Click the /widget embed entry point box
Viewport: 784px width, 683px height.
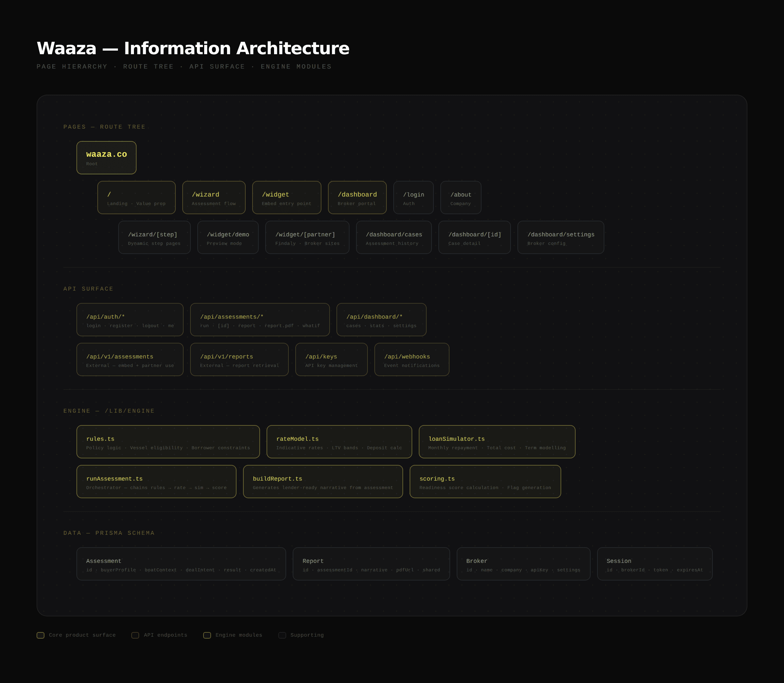click(x=286, y=198)
